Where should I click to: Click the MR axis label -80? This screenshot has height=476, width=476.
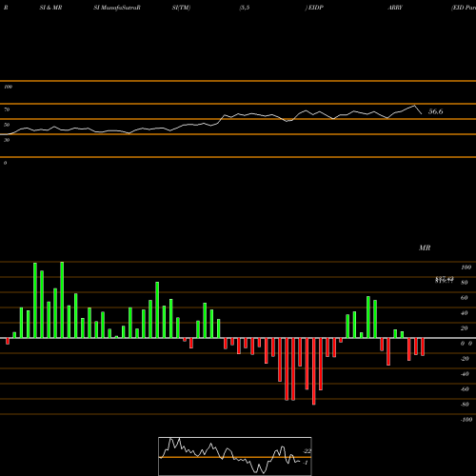coord(465,405)
